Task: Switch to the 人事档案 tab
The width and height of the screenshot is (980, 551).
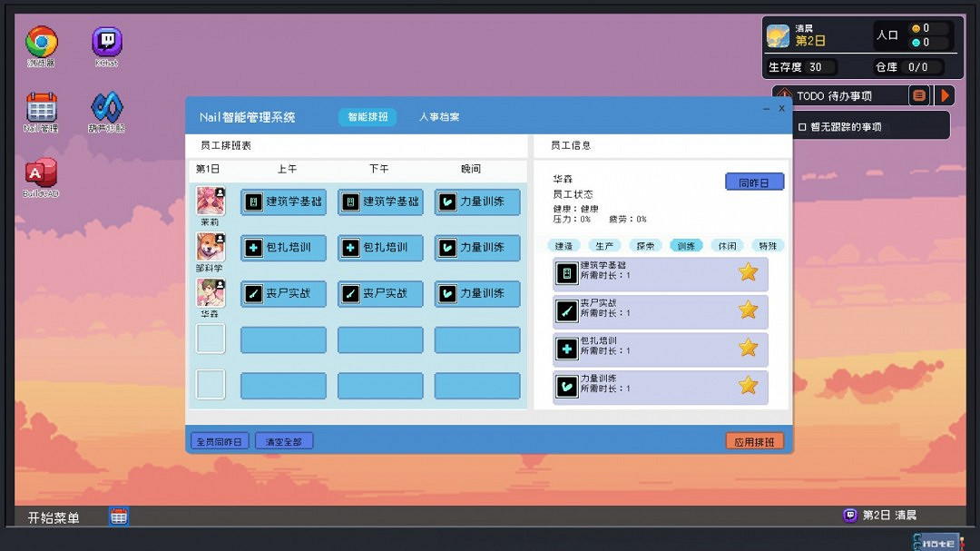Action: (x=439, y=117)
